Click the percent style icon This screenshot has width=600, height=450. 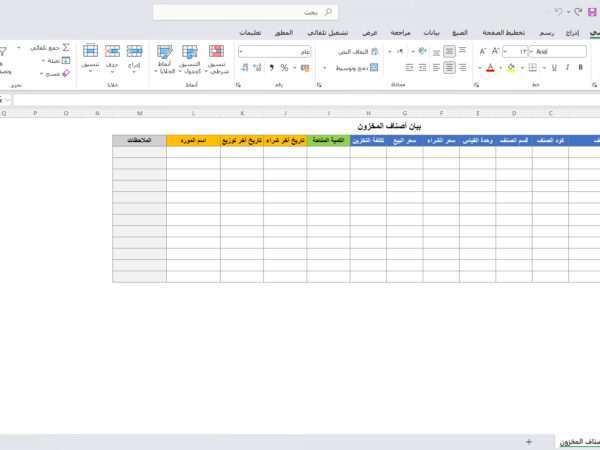[x=285, y=68]
